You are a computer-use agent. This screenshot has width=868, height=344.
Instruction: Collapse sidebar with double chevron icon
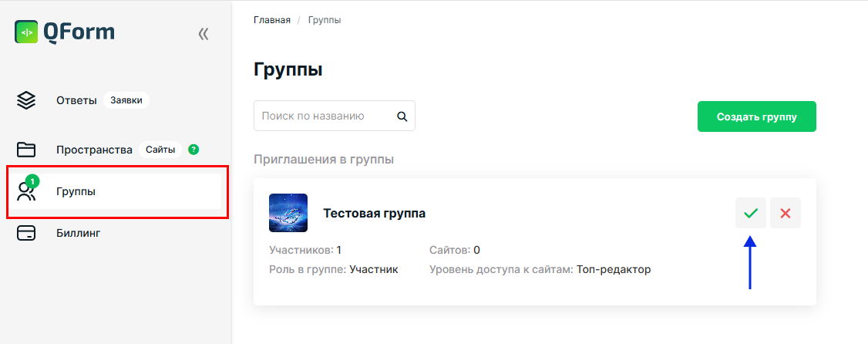(204, 35)
